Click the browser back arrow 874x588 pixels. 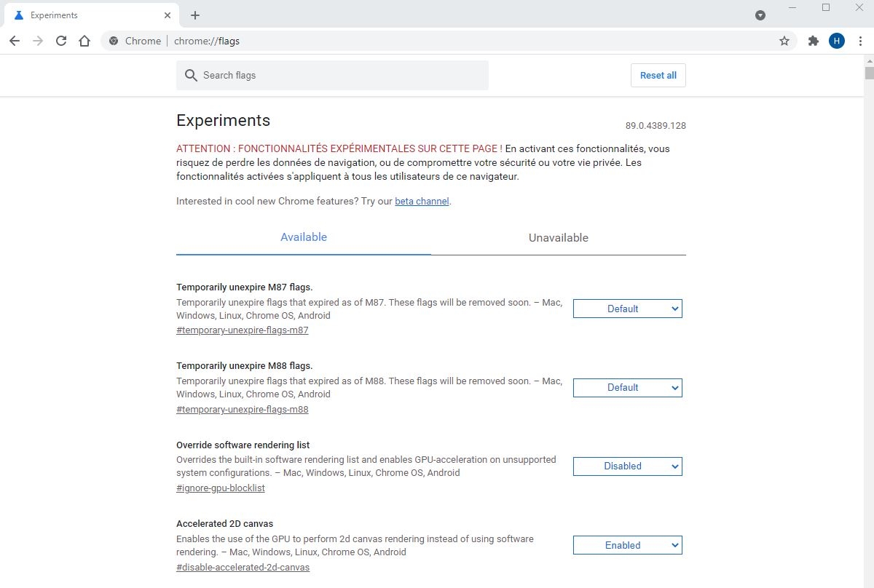[15, 41]
